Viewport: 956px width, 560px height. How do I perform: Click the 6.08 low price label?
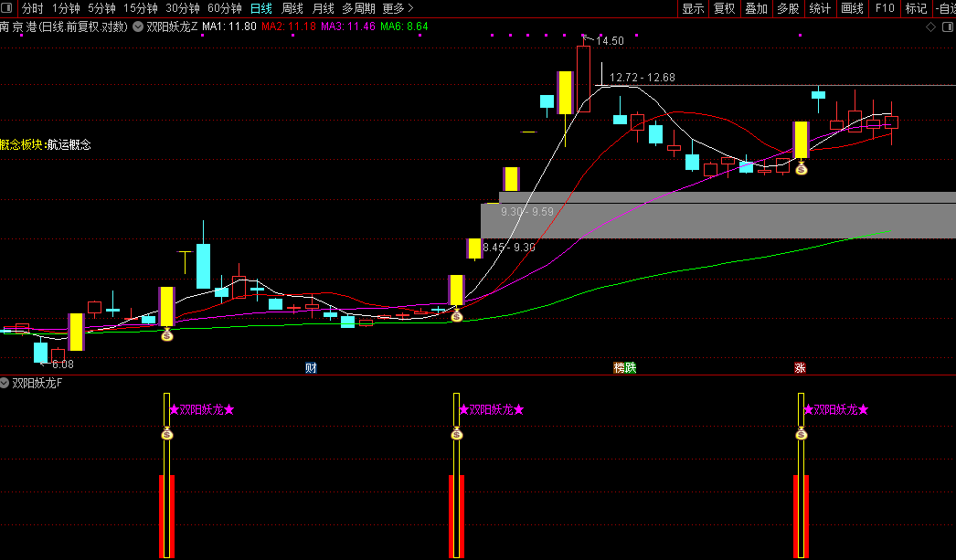pyautogui.click(x=63, y=365)
